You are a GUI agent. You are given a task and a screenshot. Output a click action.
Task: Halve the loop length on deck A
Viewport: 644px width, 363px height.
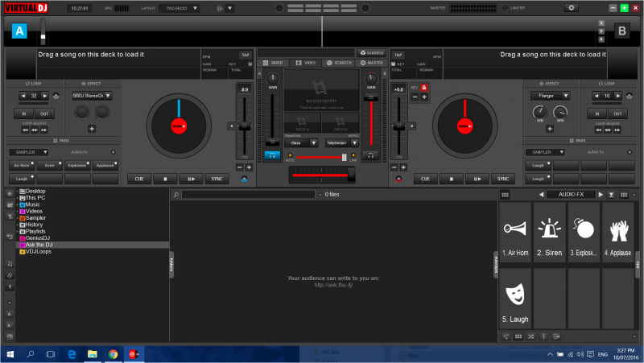23,96
